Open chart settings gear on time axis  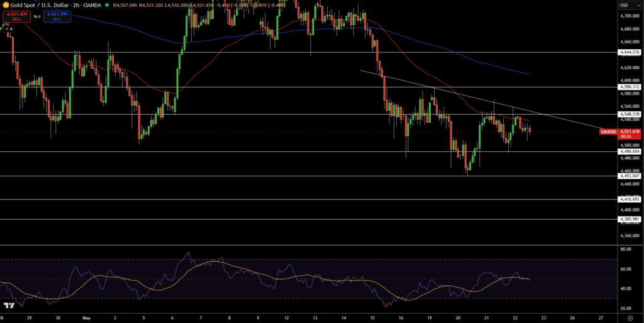[630, 318]
